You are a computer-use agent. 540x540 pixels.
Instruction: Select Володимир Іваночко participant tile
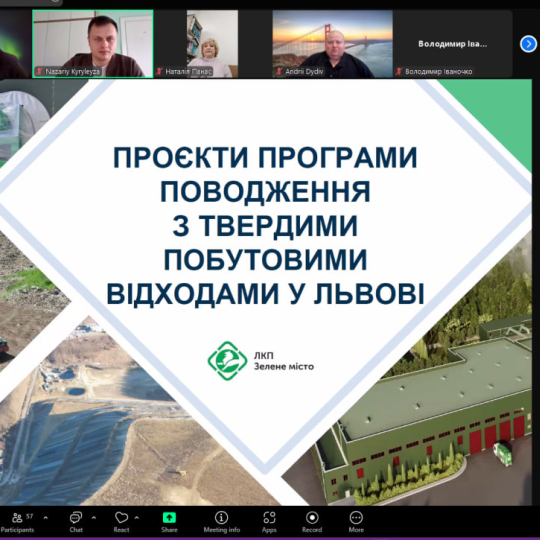[453, 44]
